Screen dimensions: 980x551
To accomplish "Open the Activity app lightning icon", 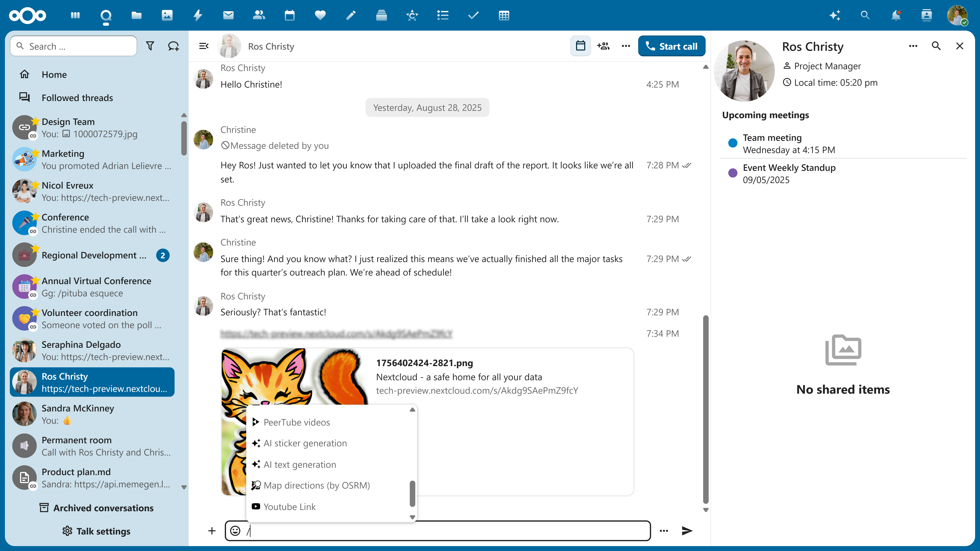I will [x=197, y=16].
